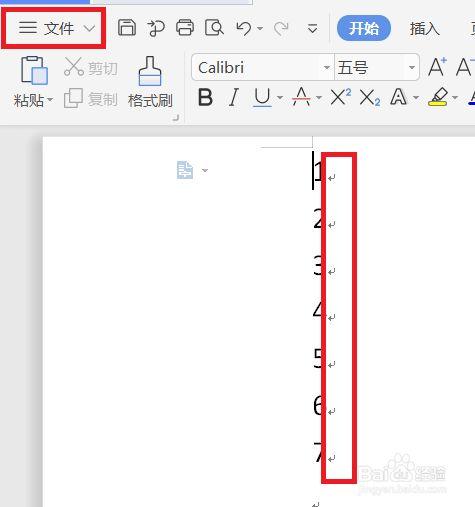
Task: Click the Redo arrow icon
Action: click(281, 29)
